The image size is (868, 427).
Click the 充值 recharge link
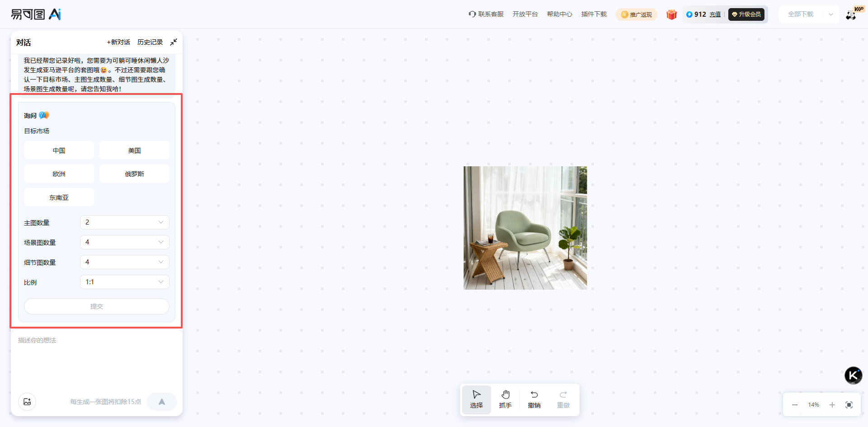[x=715, y=14]
